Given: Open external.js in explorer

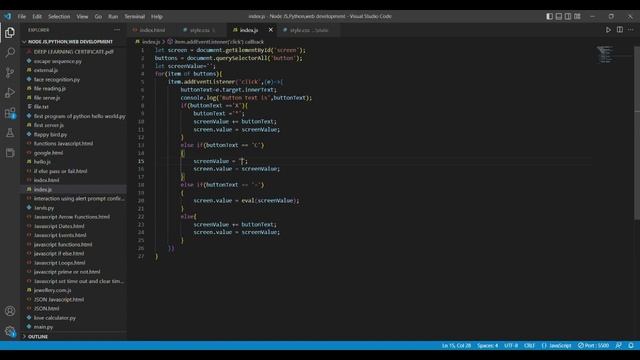Looking at the screenshot, I should 46,70.
